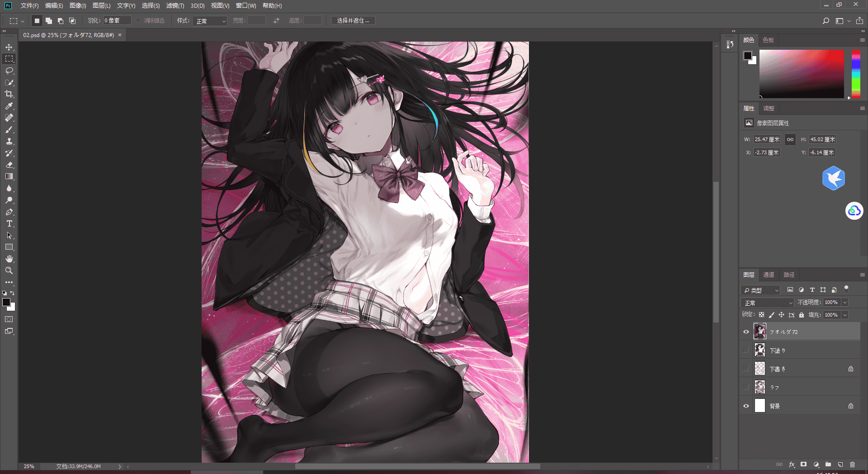Click the delete layer trash icon
This screenshot has width=868, height=474.
click(852, 464)
